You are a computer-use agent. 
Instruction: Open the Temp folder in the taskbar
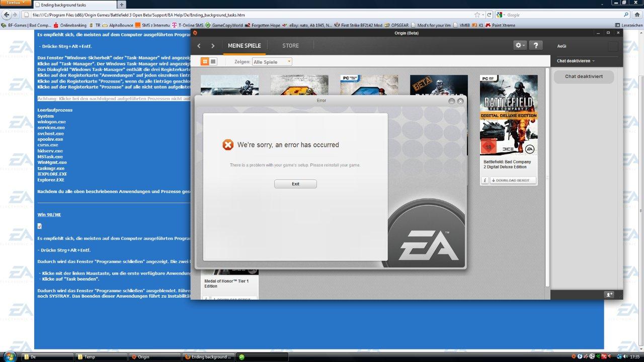coord(101,357)
